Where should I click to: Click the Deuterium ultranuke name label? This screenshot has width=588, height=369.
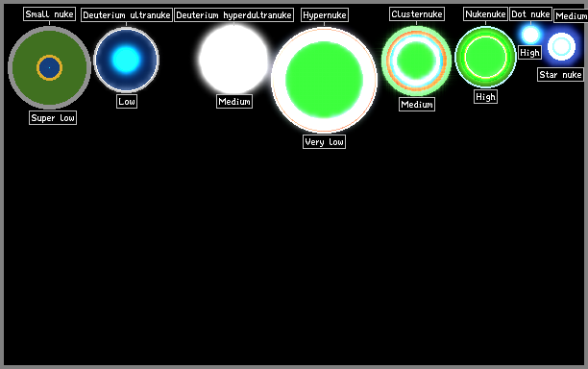coord(127,15)
